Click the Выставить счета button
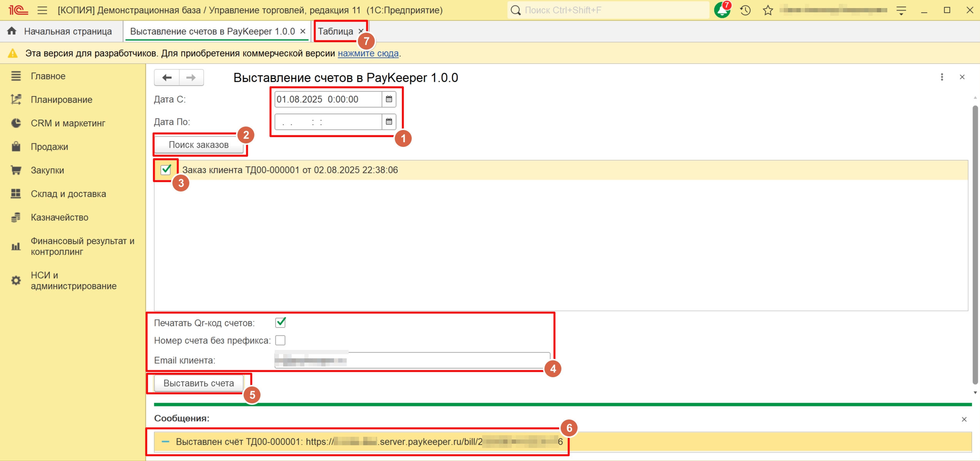This screenshot has width=980, height=461. click(x=199, y=383)
